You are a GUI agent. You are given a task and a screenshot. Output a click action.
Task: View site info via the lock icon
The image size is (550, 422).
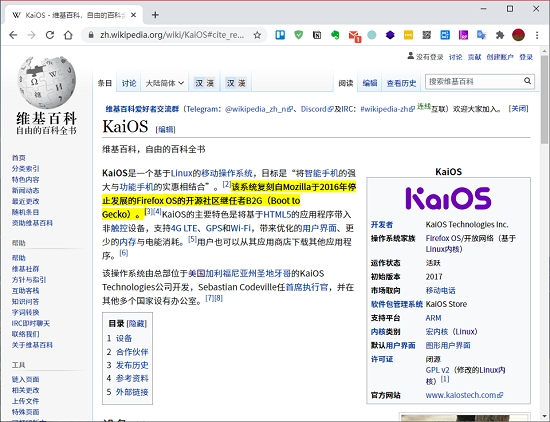(x=91, y=35)
